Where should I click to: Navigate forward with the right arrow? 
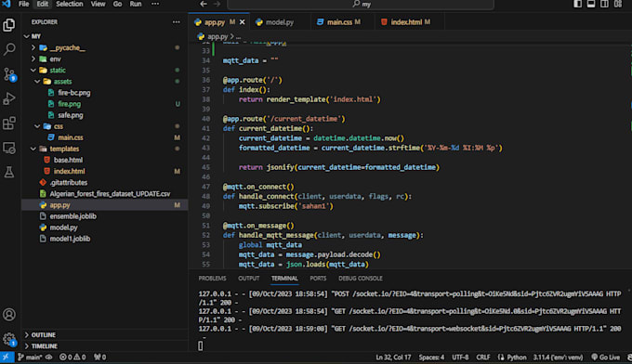tap(217, 4)
